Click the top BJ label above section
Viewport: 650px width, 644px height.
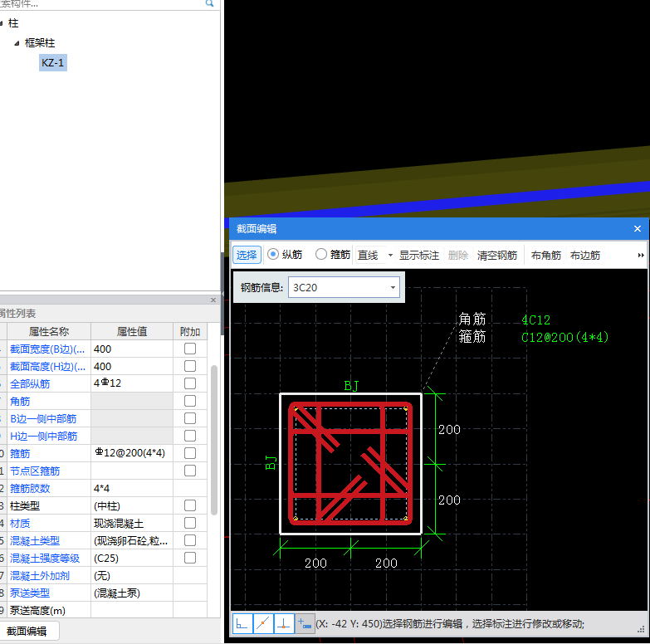351,386
